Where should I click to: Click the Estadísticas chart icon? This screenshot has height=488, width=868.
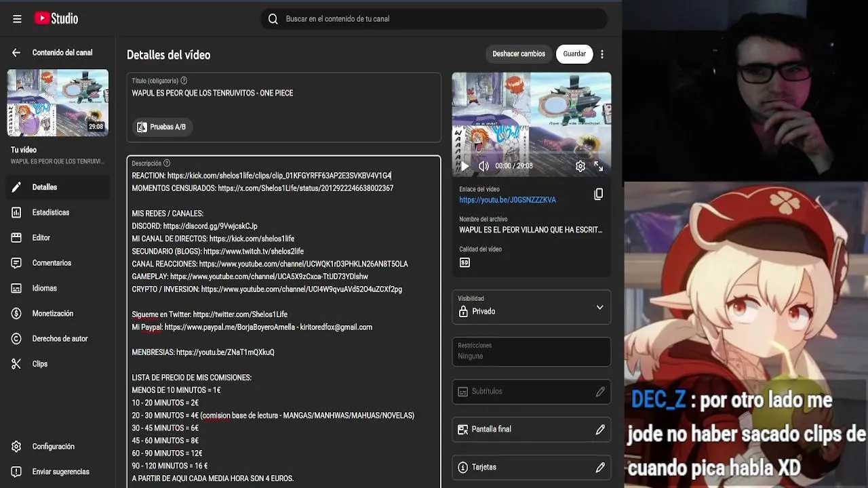16,212
